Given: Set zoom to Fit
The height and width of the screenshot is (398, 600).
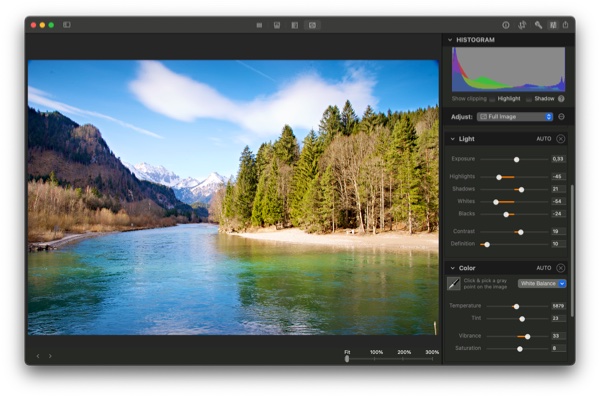Looking at the screenshot, I should click(x=347, y=352).
